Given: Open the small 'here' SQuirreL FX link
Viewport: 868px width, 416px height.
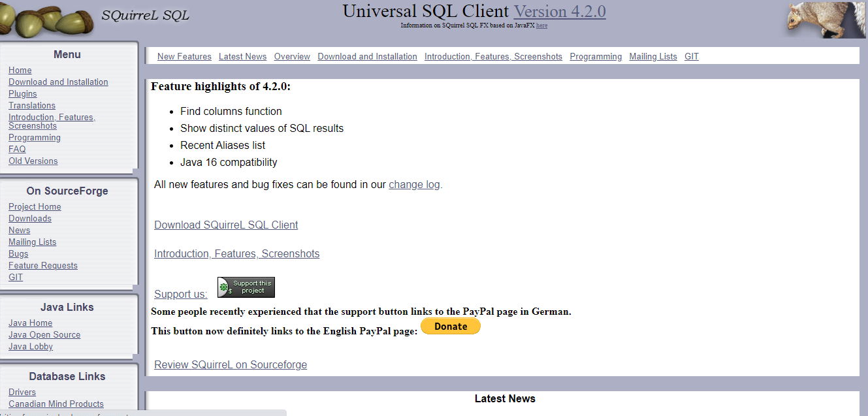Looking at the screenshot, I should 541,25.
